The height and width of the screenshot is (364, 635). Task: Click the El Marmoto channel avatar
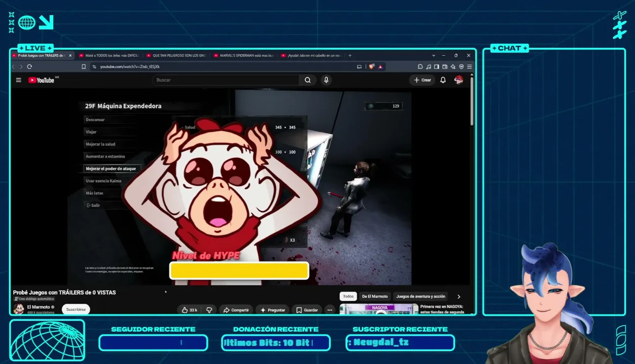pyautogui.click(x=19, y=309)
